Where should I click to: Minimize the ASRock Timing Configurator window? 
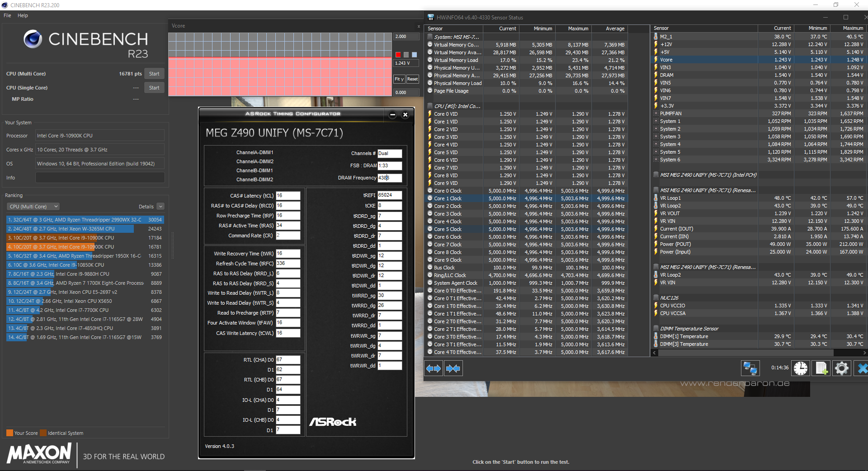click(x=392, y=115)
